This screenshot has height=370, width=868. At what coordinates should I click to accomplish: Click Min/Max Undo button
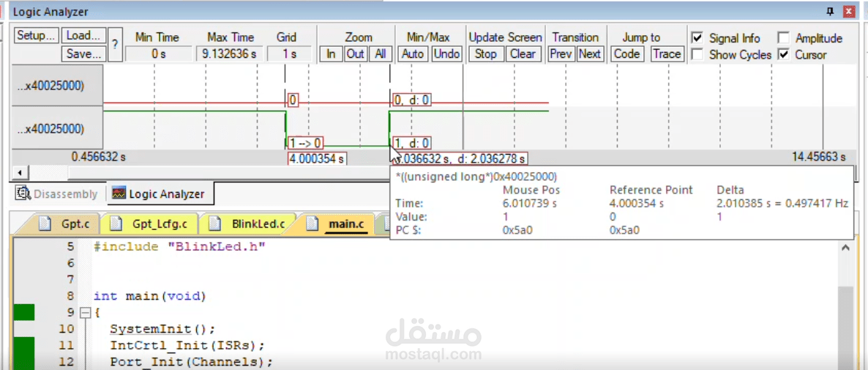(446, 53)
